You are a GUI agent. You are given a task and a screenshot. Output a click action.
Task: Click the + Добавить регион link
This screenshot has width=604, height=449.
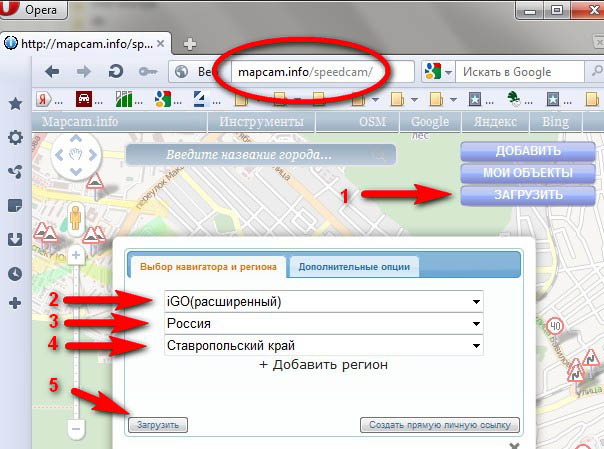coord(323,366)
